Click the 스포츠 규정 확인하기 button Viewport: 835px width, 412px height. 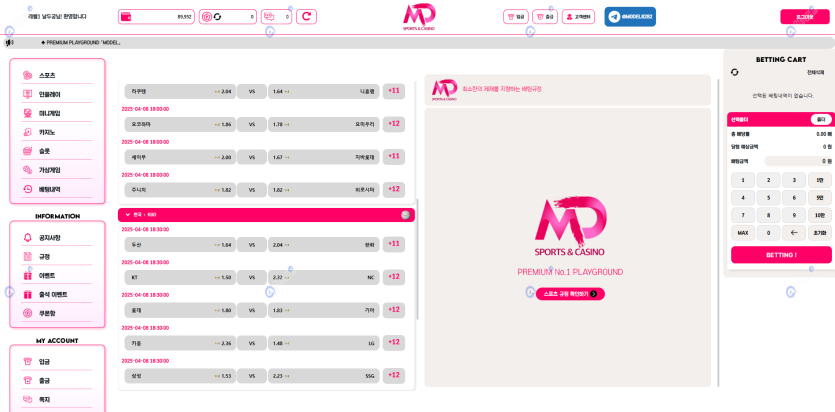pyautogui.click(x=570, y=294)
